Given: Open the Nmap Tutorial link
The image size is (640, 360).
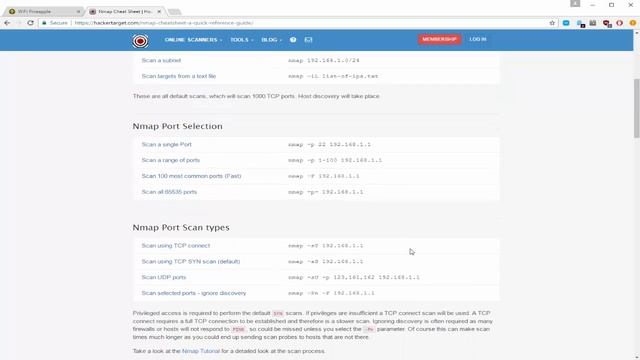Looking at the screenshot, I should tap(200, 351).
